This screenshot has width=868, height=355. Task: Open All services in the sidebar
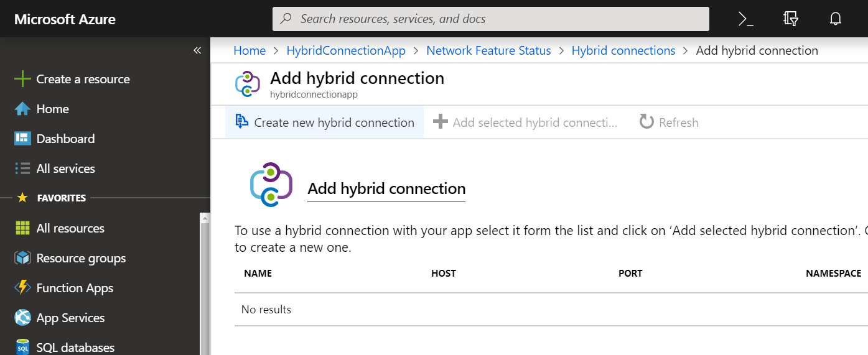[65, 168]
